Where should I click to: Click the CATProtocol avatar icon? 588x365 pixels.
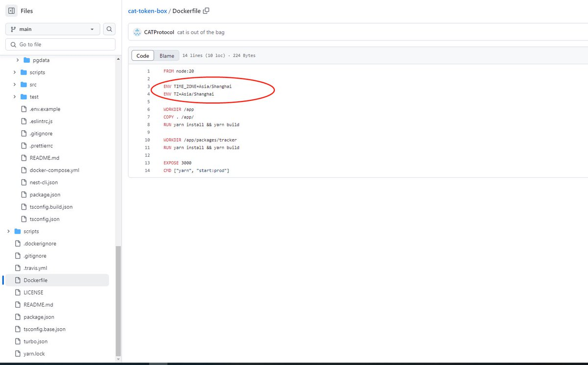point(137,32)
